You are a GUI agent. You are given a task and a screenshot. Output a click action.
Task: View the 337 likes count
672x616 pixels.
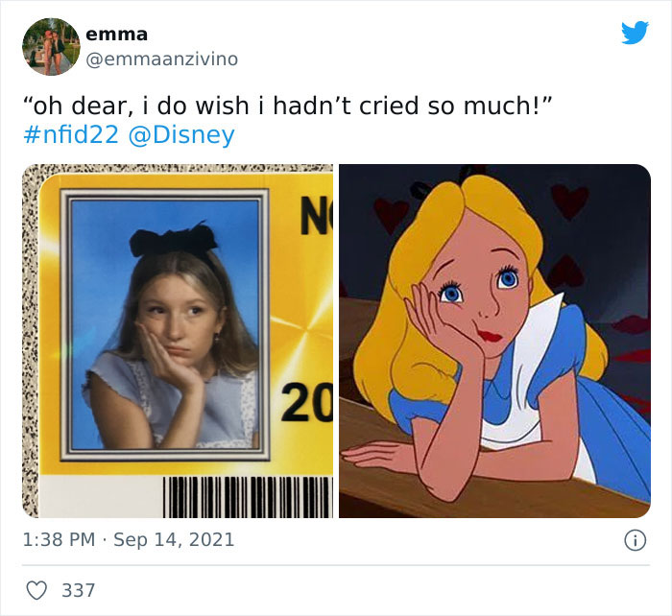coord(79,590)
